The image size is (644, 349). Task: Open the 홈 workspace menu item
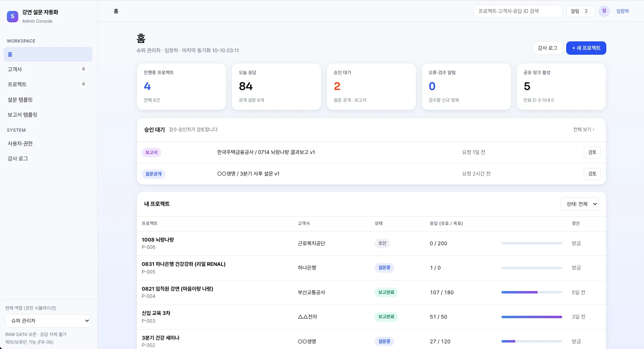(48, 54)
